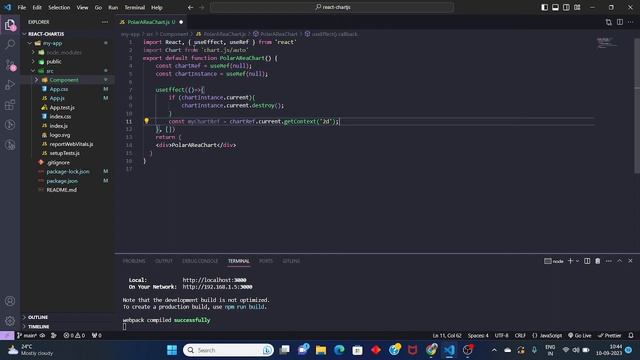
Task: Open reportWebVitals.js file
Action: pos(71,144)
